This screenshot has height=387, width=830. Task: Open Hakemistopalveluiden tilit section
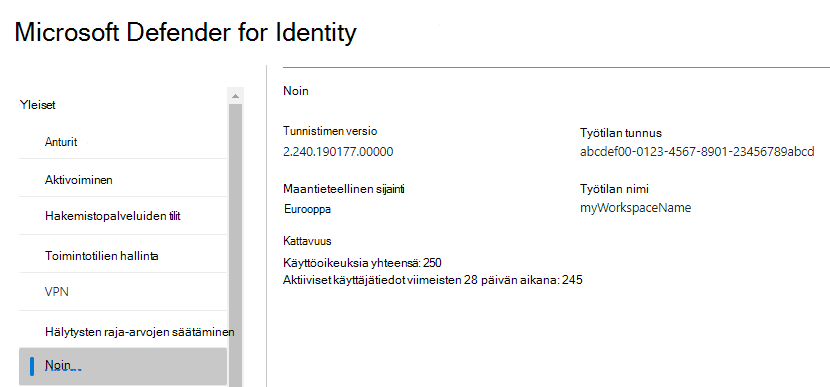coord(123,216)
